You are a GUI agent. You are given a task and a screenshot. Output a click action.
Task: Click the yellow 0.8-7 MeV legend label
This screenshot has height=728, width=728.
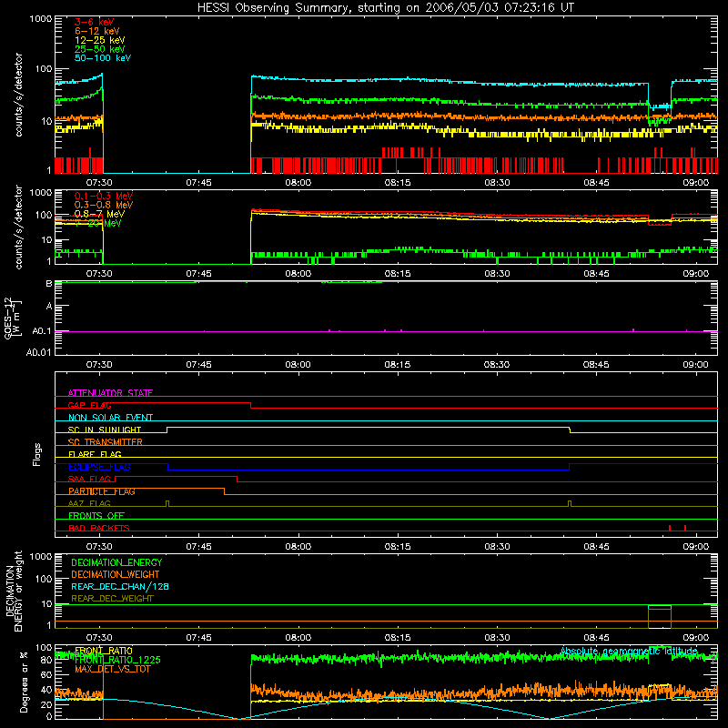click(x=99, y=214)
